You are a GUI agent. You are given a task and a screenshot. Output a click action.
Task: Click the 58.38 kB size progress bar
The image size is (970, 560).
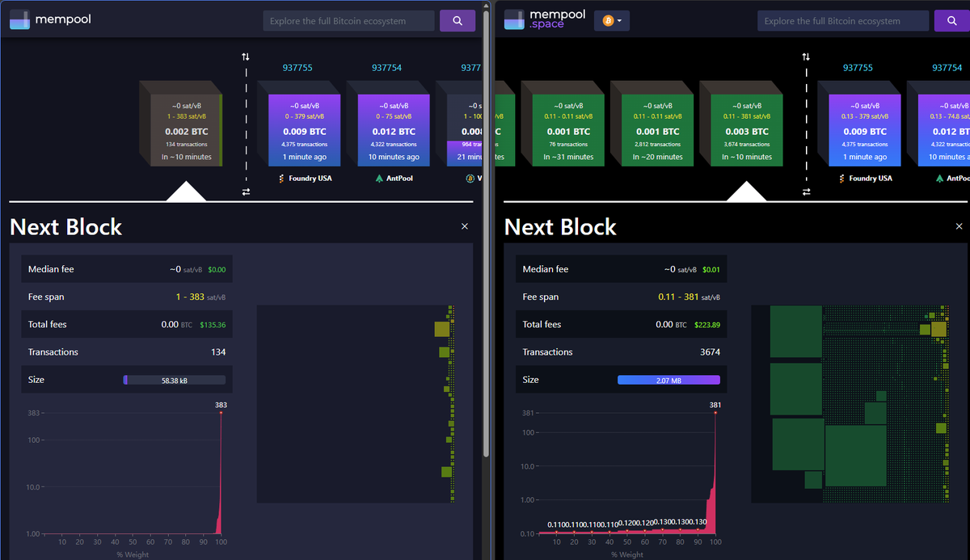[x=174, y=380]
